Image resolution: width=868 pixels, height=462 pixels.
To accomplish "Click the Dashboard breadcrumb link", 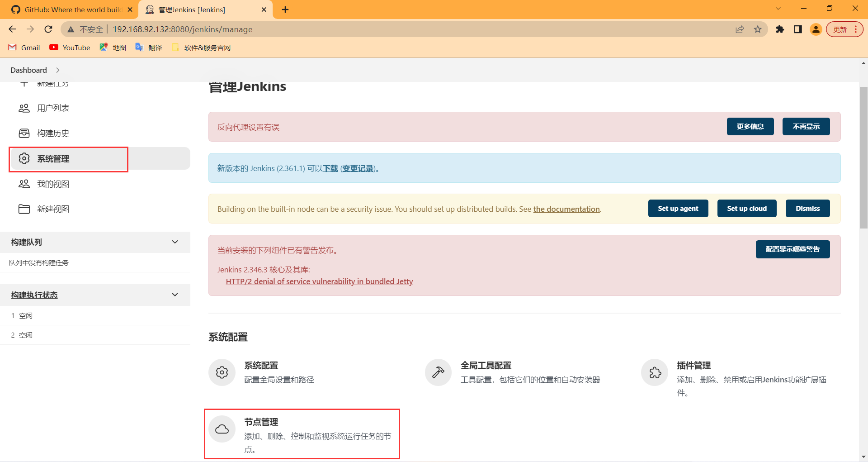I will [x=28, y=70].
